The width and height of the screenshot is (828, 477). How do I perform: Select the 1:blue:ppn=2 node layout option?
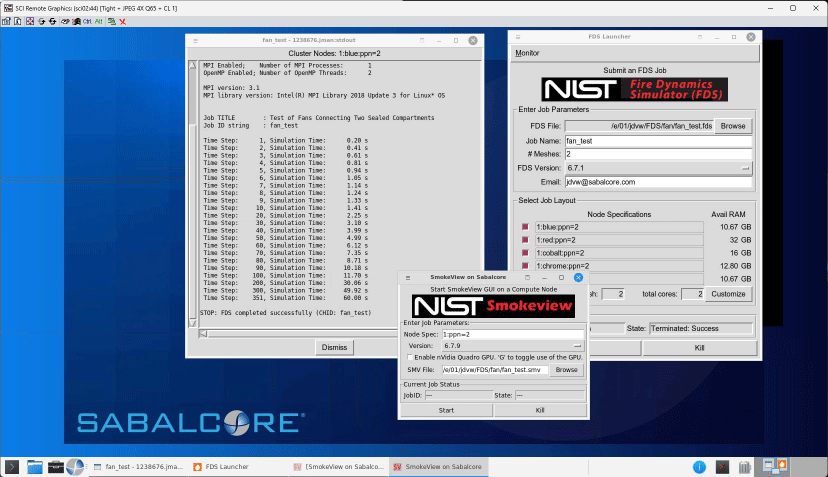tap(525, 227)
